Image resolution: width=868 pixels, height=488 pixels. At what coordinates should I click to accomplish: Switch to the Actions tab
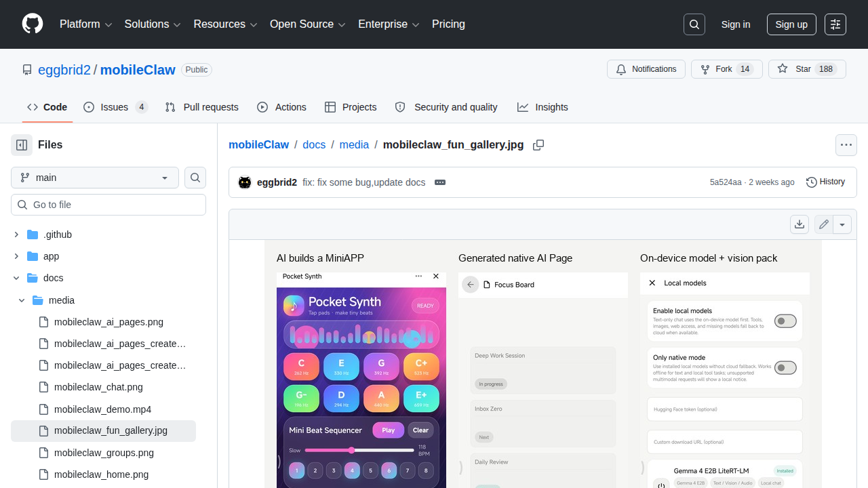click(x=282, y=107)
